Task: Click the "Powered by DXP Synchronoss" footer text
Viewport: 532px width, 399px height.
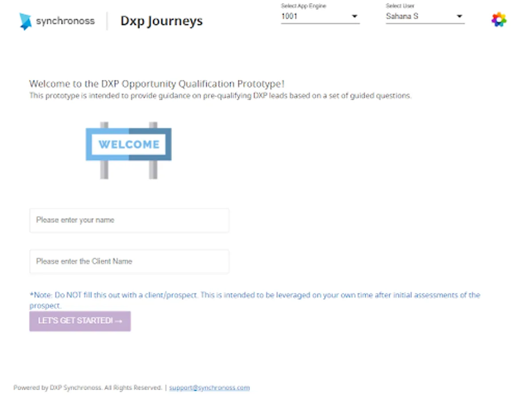Action: (x=58, y=388)
